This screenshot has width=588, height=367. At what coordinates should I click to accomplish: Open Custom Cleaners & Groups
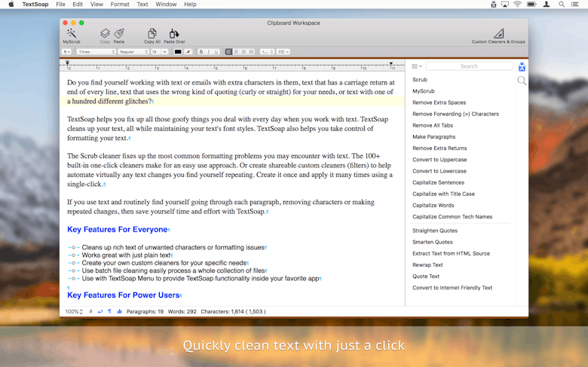coord(498,36)
